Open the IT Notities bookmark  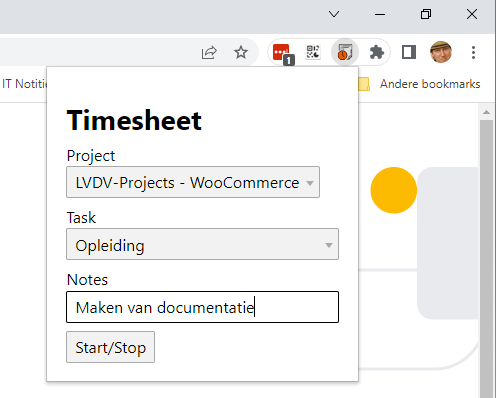(24, 84)
